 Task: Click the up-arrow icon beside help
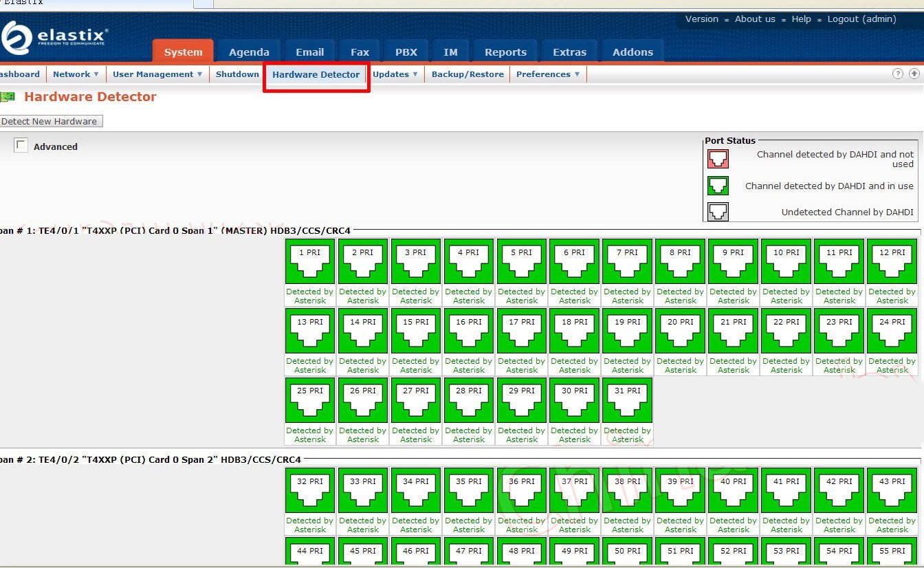coord(914,74)
